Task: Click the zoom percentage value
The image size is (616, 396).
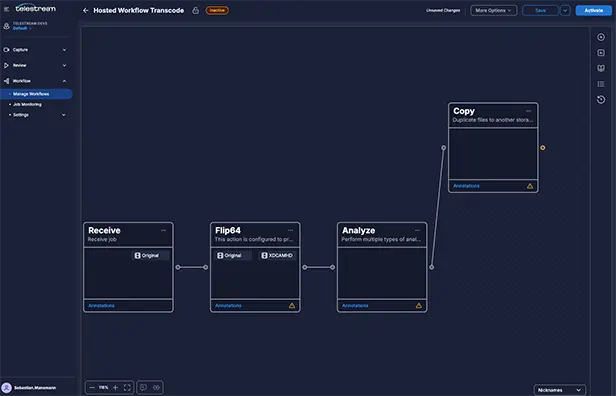Action: tap(103, 388)
